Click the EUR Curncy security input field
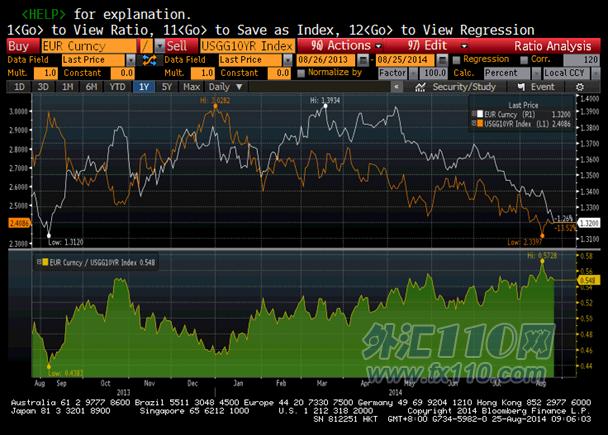 (x=89, y=46)
